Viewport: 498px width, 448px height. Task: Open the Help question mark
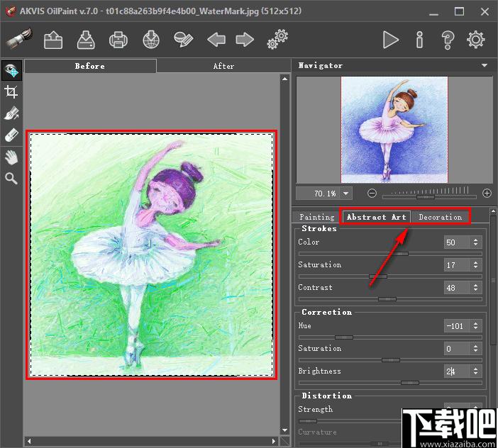coord(448,40)
